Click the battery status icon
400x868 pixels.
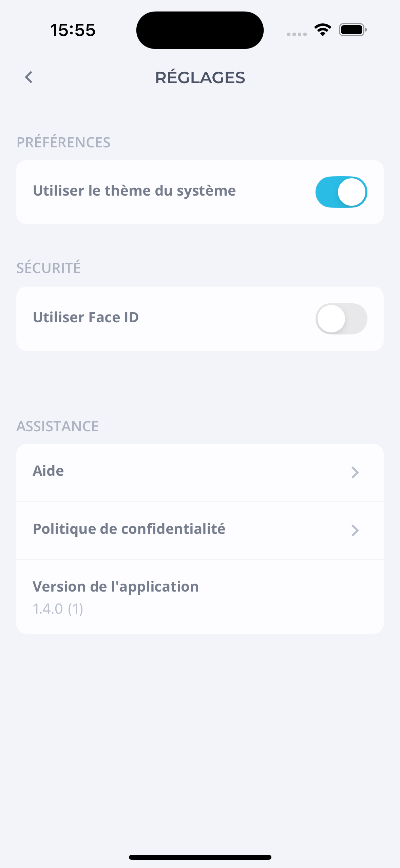(x=353, y=30)
